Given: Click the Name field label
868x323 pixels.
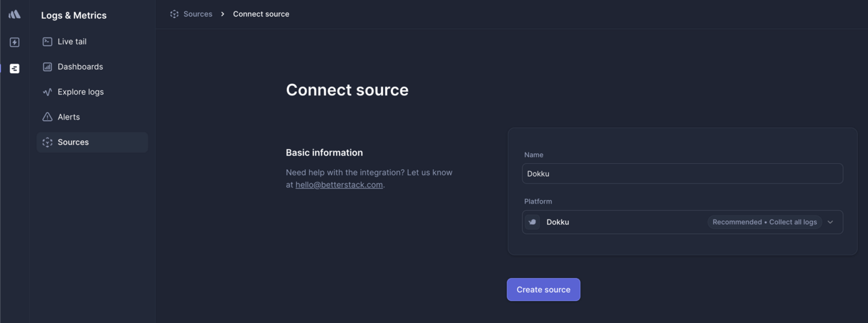Looking at the screenshot, I should [533, 154].
